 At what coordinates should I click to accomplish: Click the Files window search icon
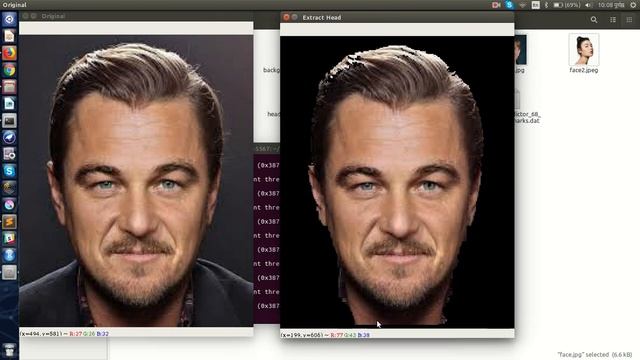click(594, 20)
